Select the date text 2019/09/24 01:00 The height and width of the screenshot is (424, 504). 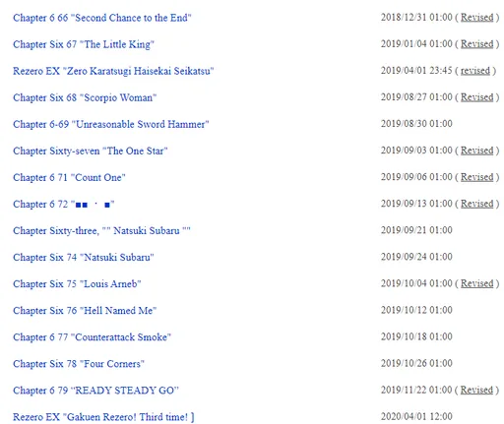point(416,257)
